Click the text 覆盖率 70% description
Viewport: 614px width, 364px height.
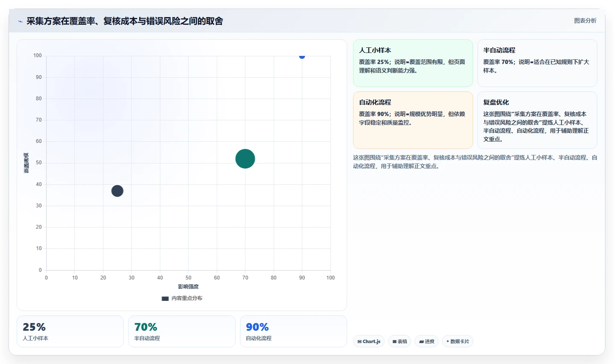click(x=536, y=66)
